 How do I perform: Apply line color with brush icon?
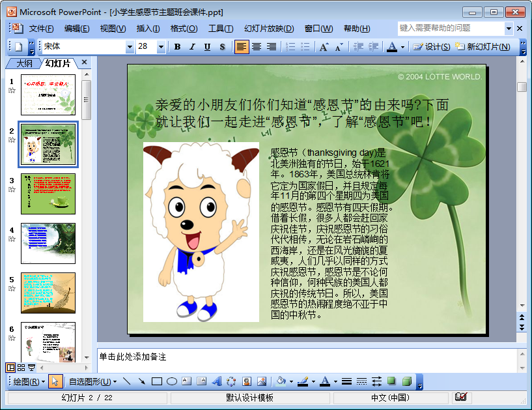[x=303, y=381]
